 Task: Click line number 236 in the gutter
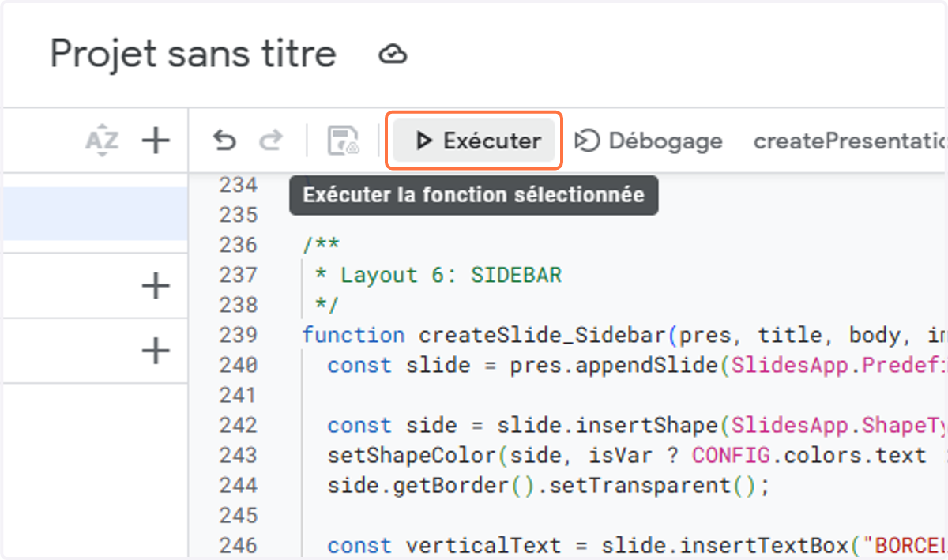pos(239,245)
